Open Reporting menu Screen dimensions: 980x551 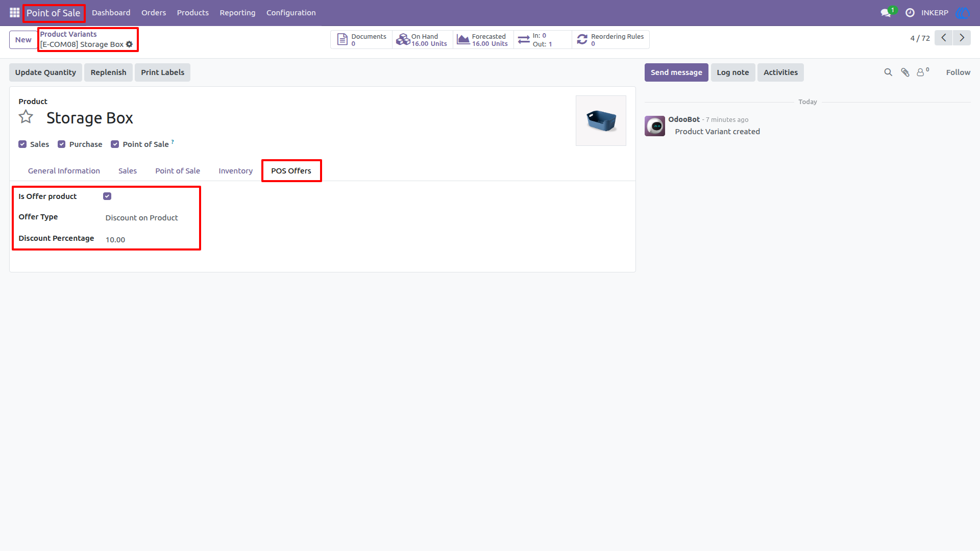[237, 13]
